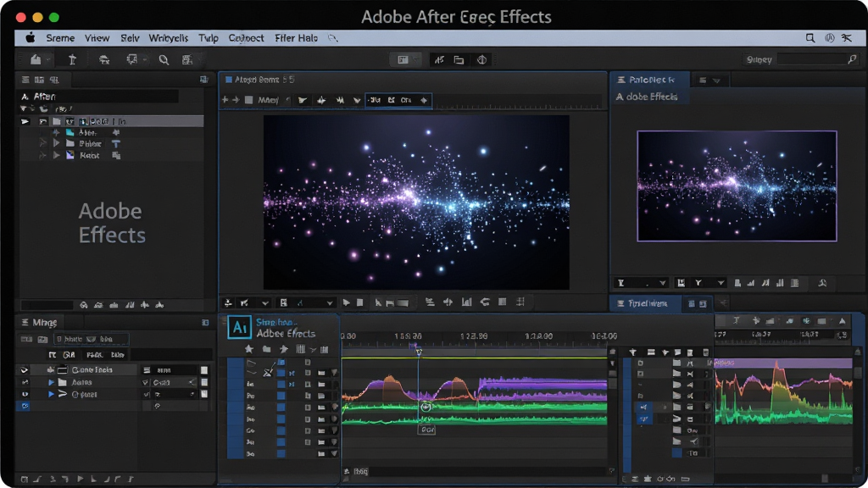Screen dimensions: 868x488
Task: Click the up arrow icon in right graph toolbar
Action: pyautogui.click(x=842, y=321)
